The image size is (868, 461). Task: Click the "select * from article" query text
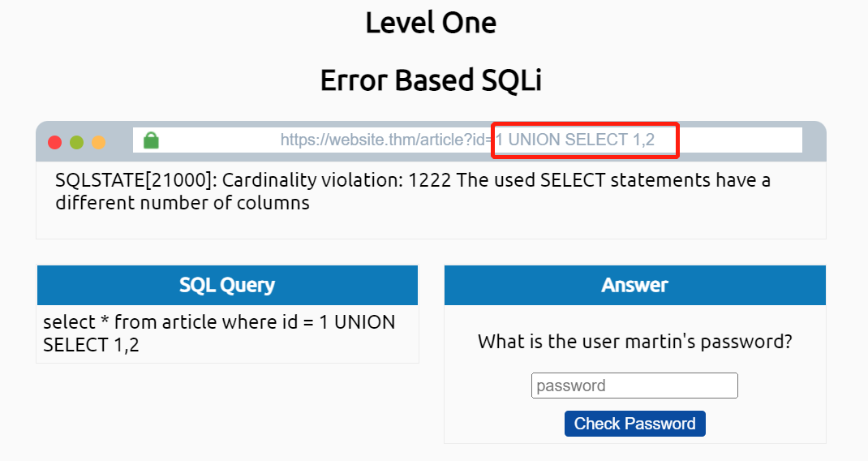(178, 322)
